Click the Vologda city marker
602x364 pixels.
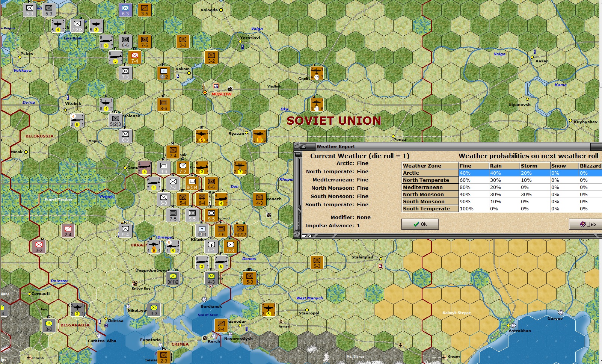click(221, 10)
